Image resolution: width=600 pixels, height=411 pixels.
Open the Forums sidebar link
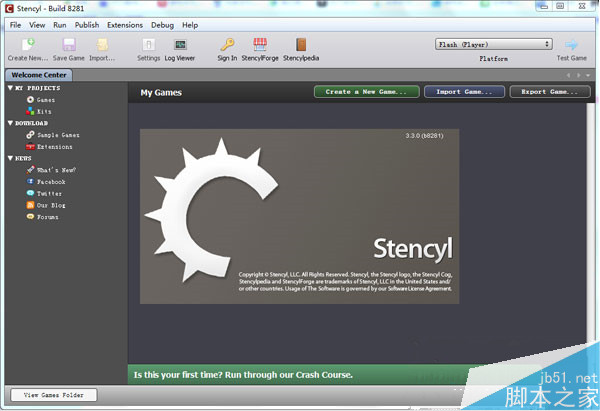42,217
